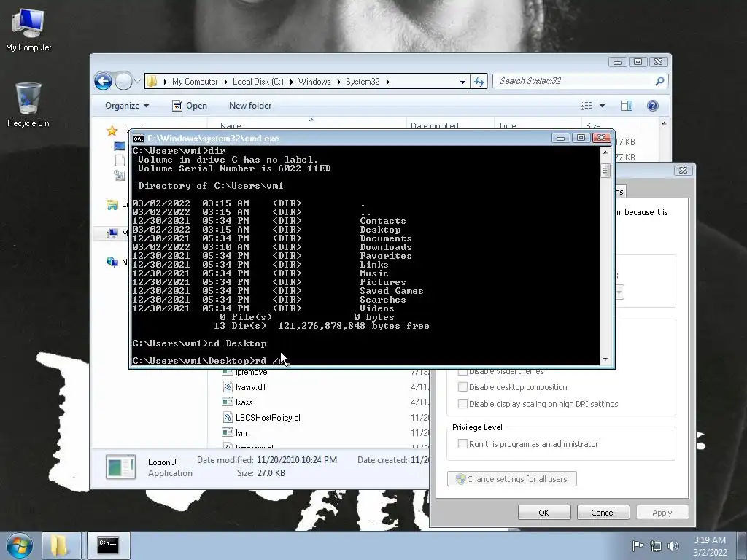
Task: Expand the chevron after Windows breadcrumb
Action: point(338,82)
